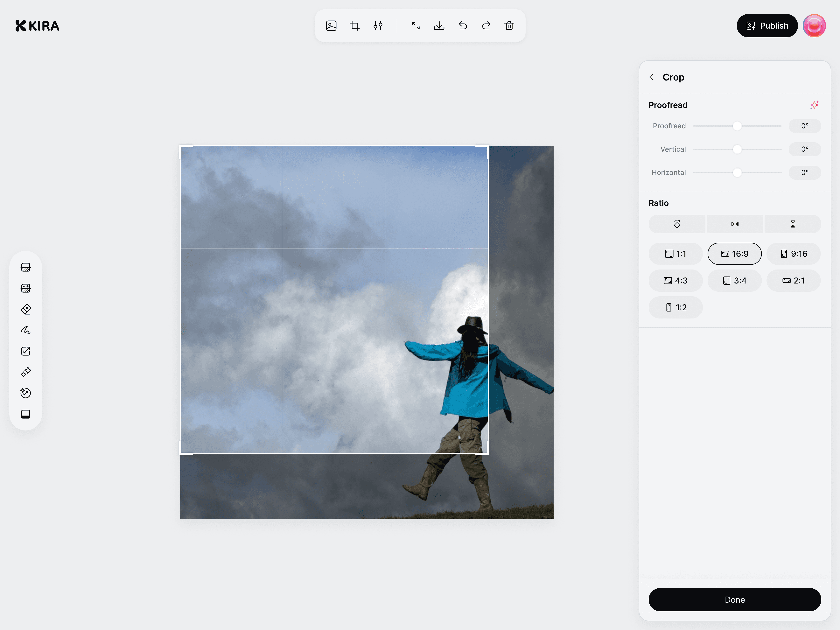This screenshot has width=840, height=630.
Task: Choose the 9:16 ratio option
Action: (793, 254)
